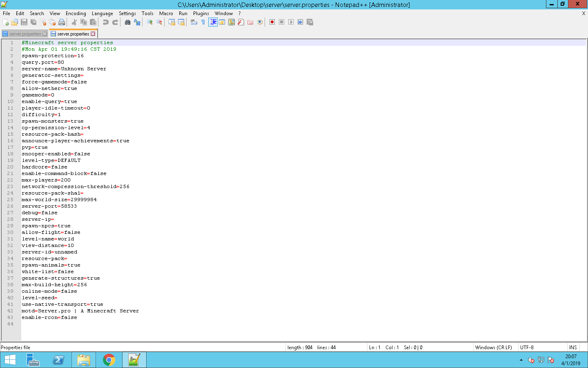588x368 pixels.
Task: Open the View menu
Action: click(x=55, y=13)
